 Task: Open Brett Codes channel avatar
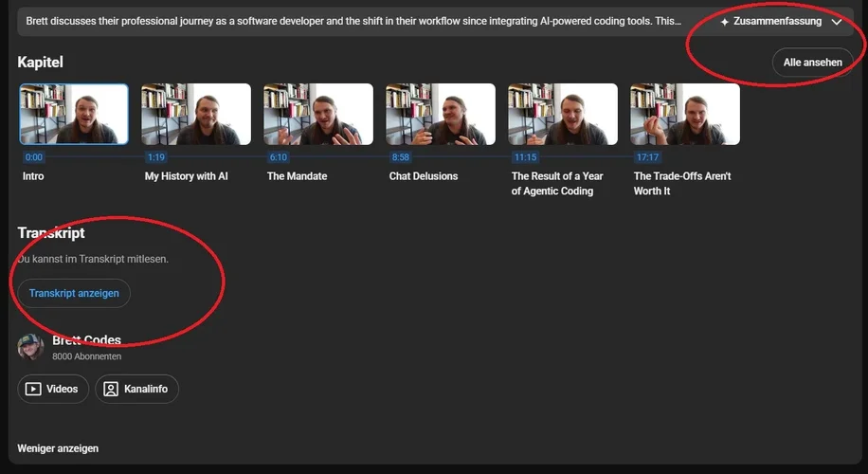click(x=30, y=347)
